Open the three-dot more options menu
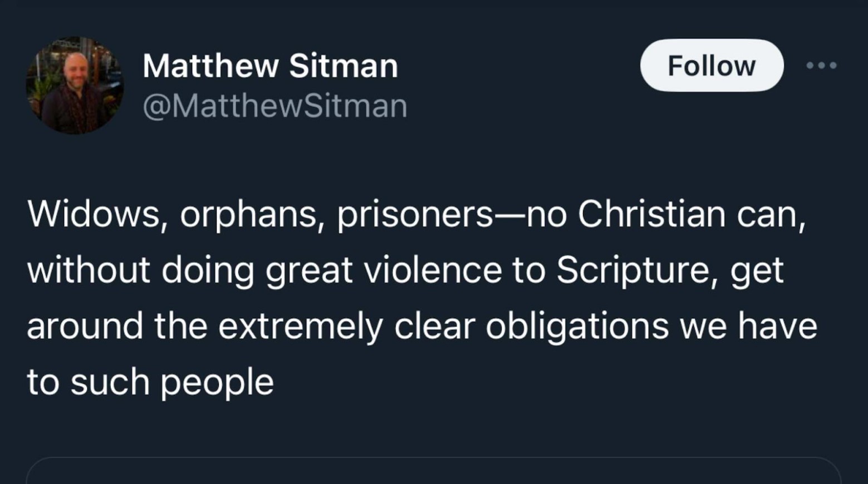The width and height of the screenshot is (868, 484). [821, 66]
